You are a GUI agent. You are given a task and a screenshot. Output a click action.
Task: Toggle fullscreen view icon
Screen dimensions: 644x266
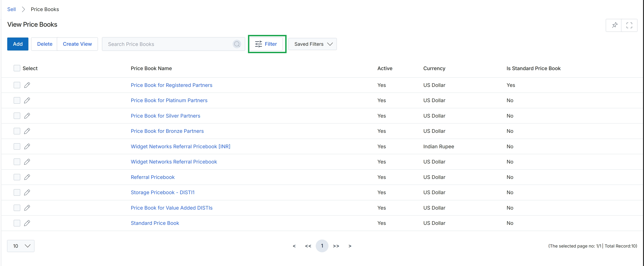[x=629, y=25]
